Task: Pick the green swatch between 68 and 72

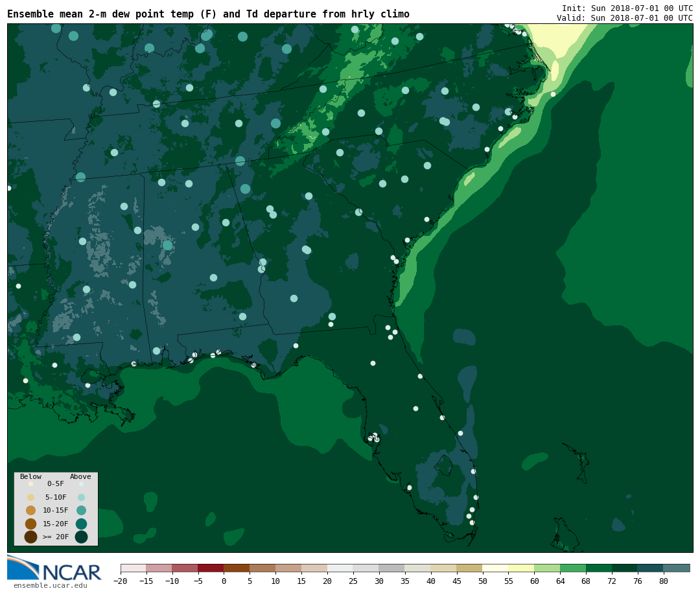Action: tap(599, 568)
